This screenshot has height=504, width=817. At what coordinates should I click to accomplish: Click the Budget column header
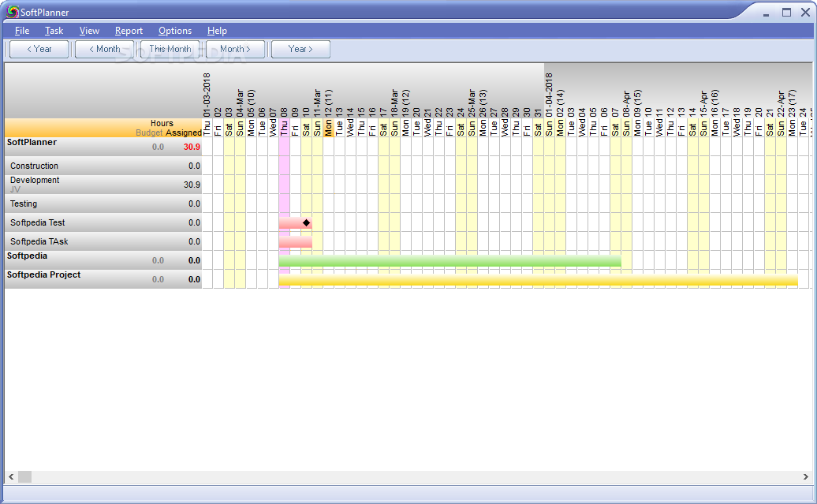[149, 133]
